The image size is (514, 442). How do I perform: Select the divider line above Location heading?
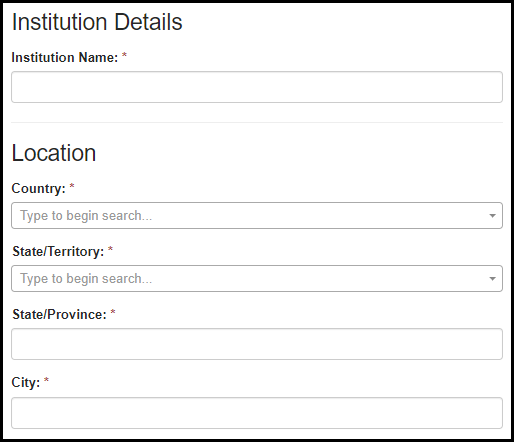pyautogui.click(x=257, y=122)
